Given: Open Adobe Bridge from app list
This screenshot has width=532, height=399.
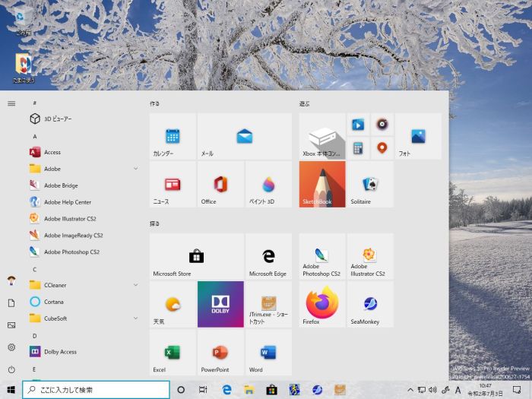Looking at the screenshot, I should [x=61, y=185].
